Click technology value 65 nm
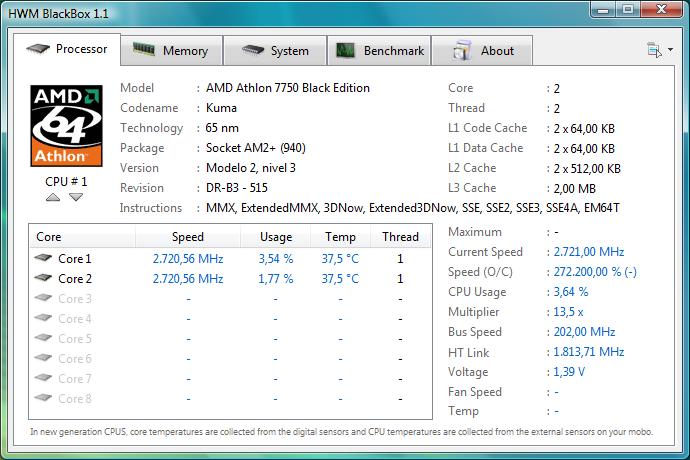 (x=222, y=128)
